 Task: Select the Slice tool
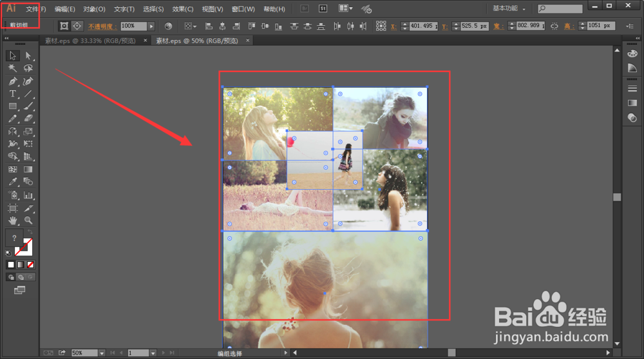(x=28, y=208)
